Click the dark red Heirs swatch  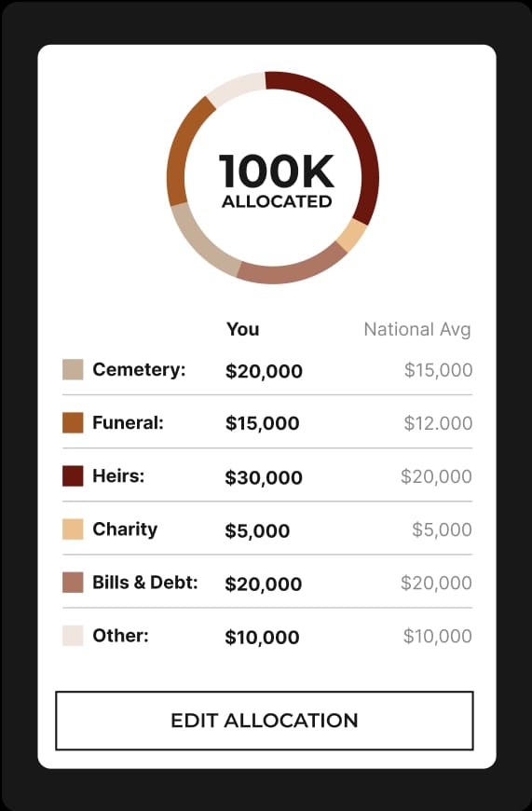[73, 475]
